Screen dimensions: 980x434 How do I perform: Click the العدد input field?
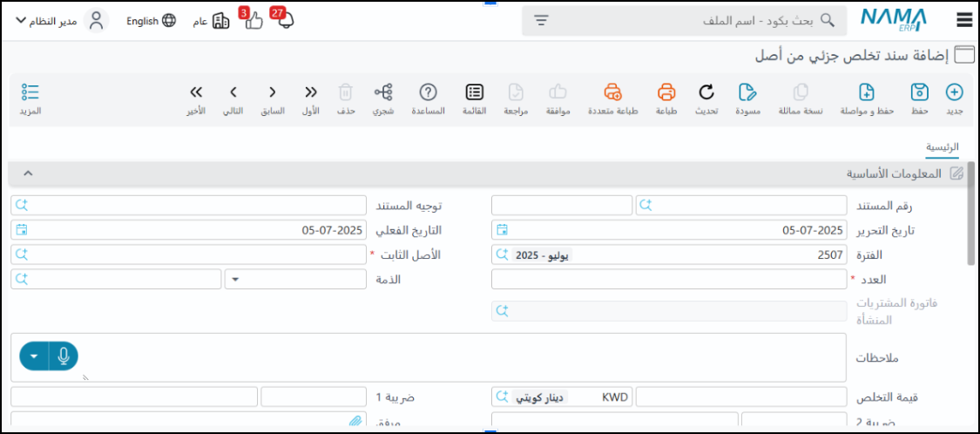click(x=668, y=280)
